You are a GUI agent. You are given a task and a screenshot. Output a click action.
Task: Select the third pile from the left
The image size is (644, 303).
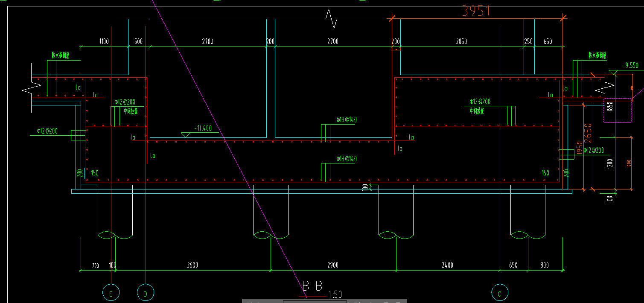pos(396,212)
